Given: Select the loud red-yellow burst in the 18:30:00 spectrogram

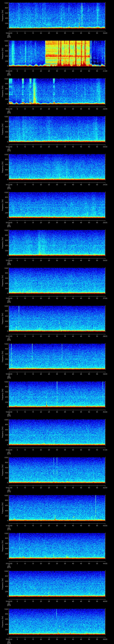Looking at the screenshot, I should (x=68, y=53).
